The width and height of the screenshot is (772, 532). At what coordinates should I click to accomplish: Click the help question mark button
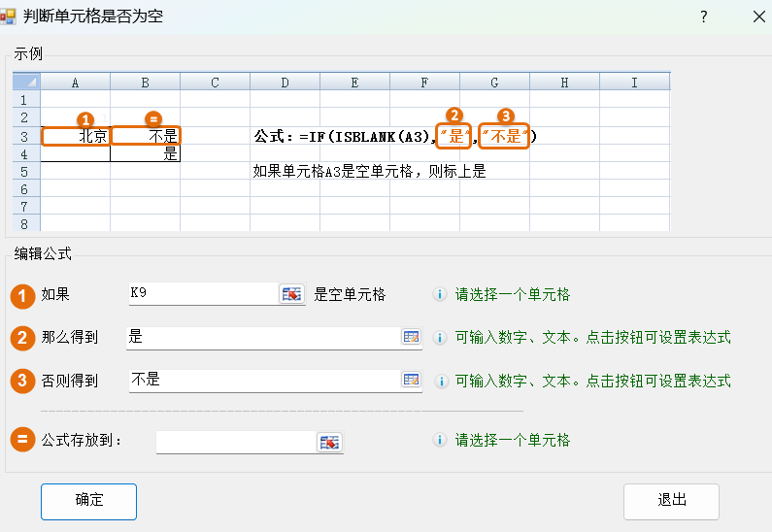click(x=703, y=17)
